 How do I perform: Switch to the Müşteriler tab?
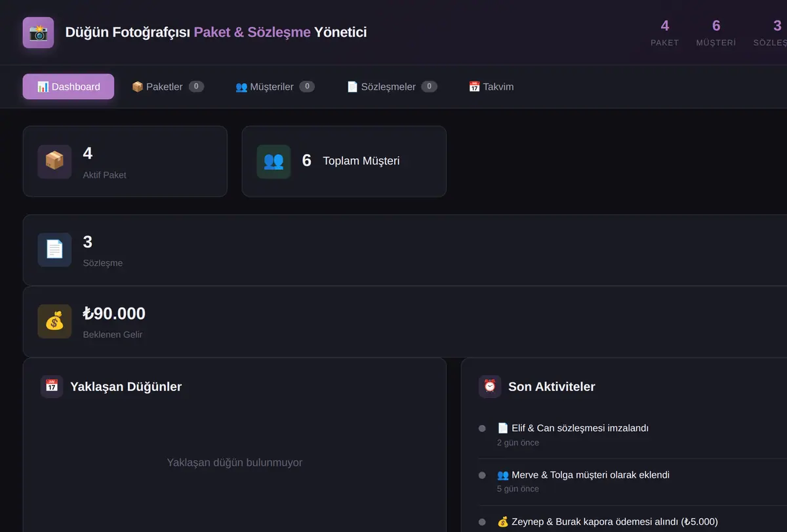[x=275, y=87]
